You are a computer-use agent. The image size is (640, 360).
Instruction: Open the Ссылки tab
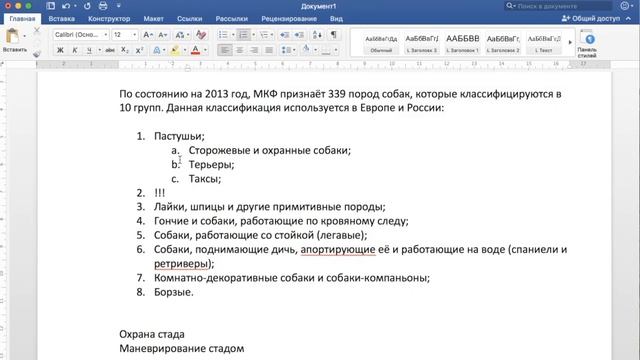pos(190,19)
